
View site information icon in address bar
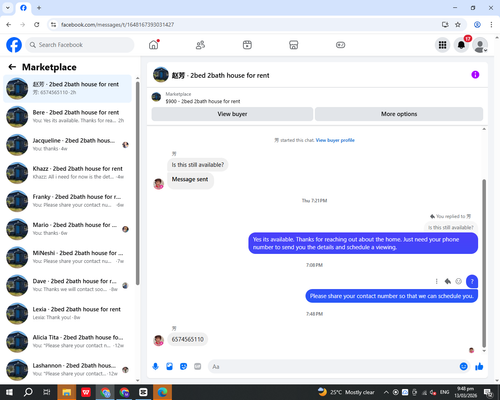pos(53,25)
